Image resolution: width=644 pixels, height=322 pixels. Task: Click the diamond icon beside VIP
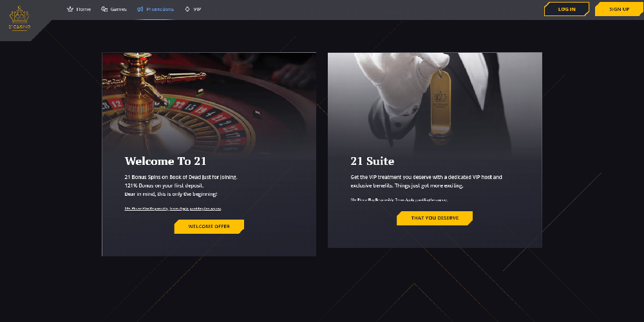(x=187, y=9)
